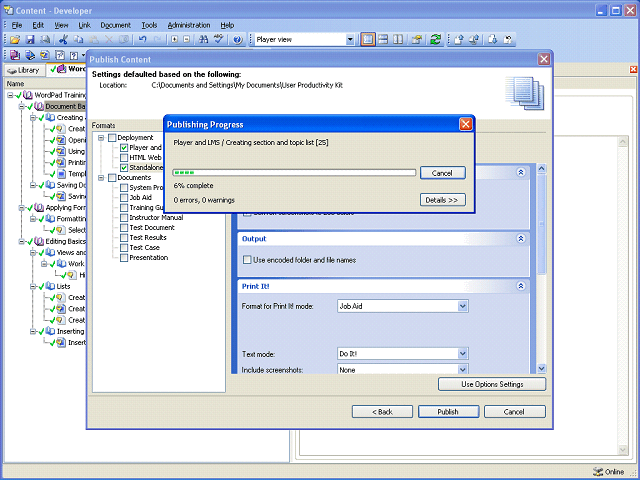
Task: Enable the Instructor Manual checkbox
Action: coord(124,218)
